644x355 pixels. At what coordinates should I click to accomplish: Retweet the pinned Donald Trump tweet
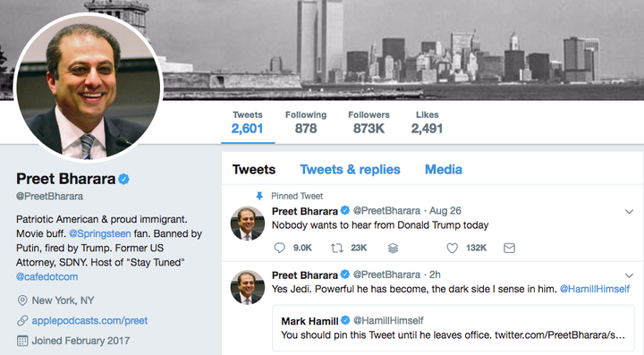pyautogui.click(x=337, y=248)
